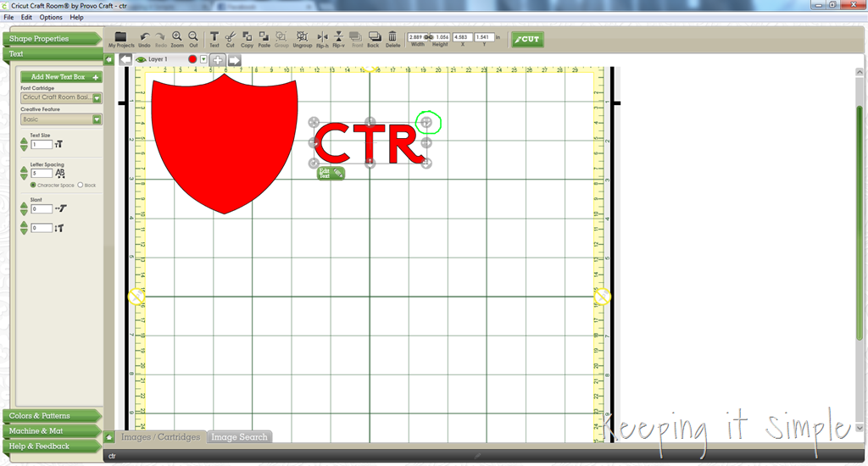Select the Text tool in toolbar

tap(214, 36)
